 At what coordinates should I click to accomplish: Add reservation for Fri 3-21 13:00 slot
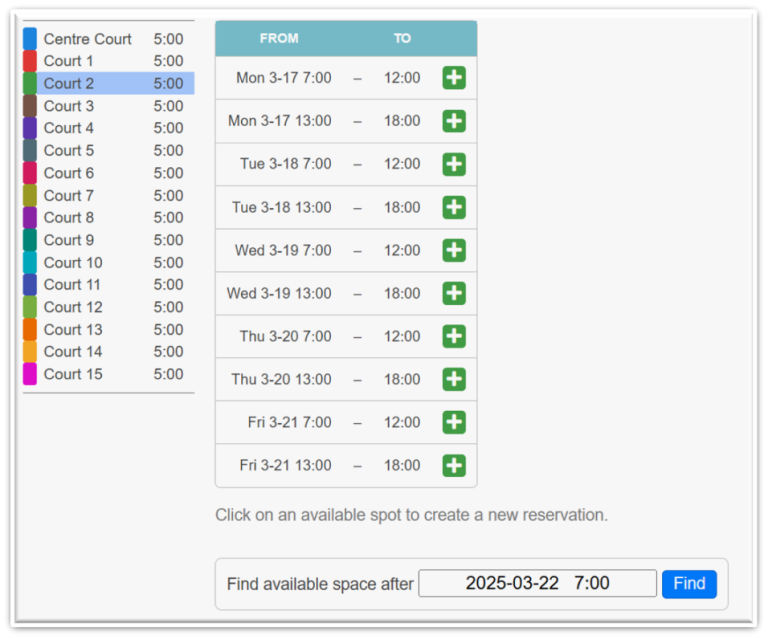(454, 465)
